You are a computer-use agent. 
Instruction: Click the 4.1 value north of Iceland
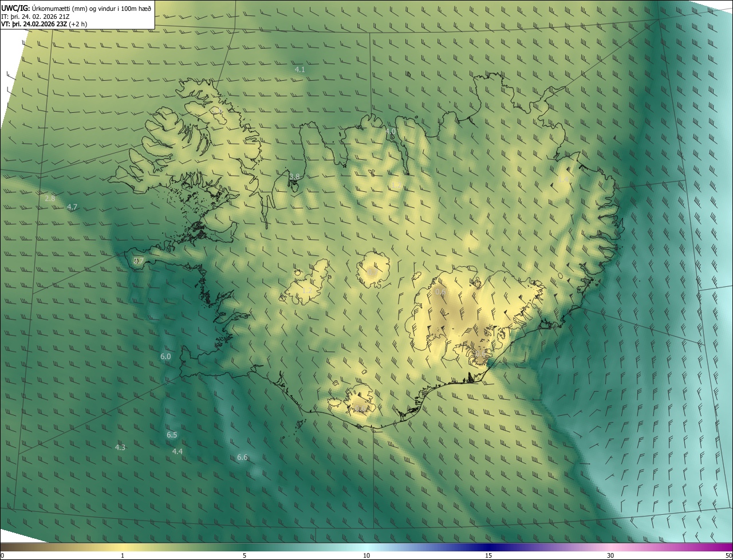[x=299, y=69]
